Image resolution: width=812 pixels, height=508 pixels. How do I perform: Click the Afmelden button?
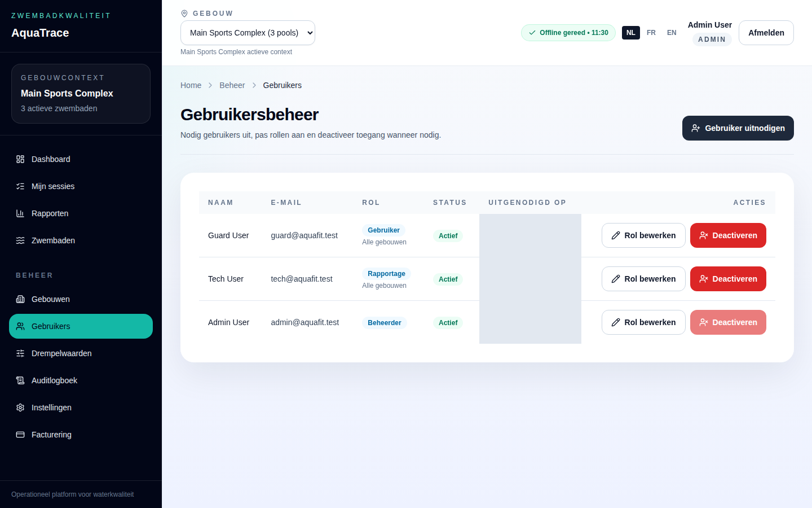(x=766, y=33)
